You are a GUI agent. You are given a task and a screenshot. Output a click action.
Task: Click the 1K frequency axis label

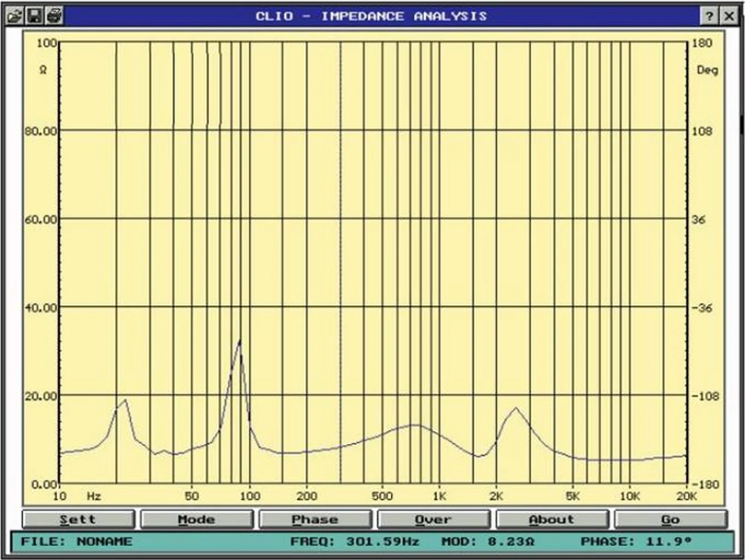(439, 496)
